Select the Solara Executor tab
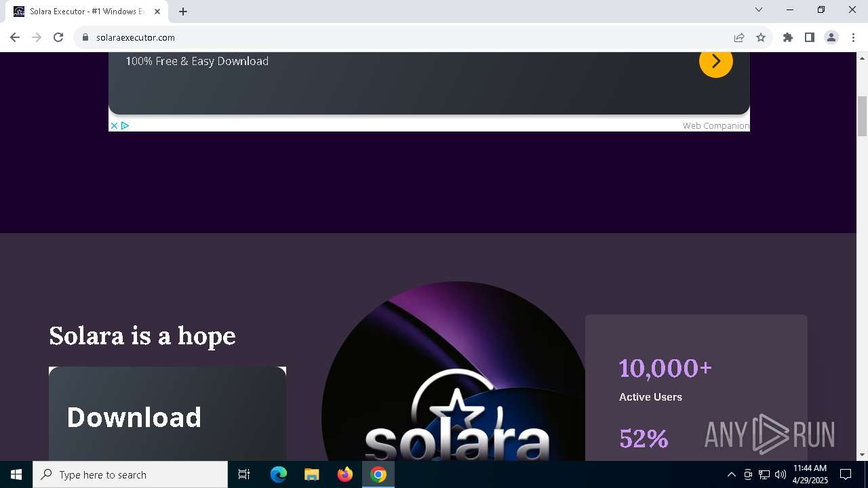868x488 pixels. 87,12
